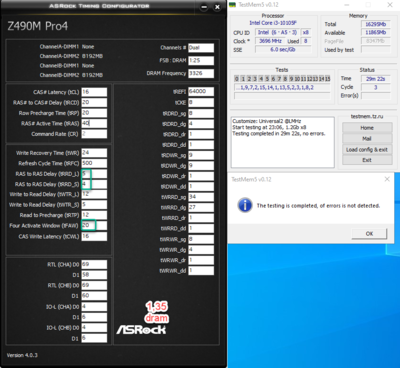Select the Command Rate (CR) field
The width and height of the screenshot is (400, 368).
[x=94, y=134]
